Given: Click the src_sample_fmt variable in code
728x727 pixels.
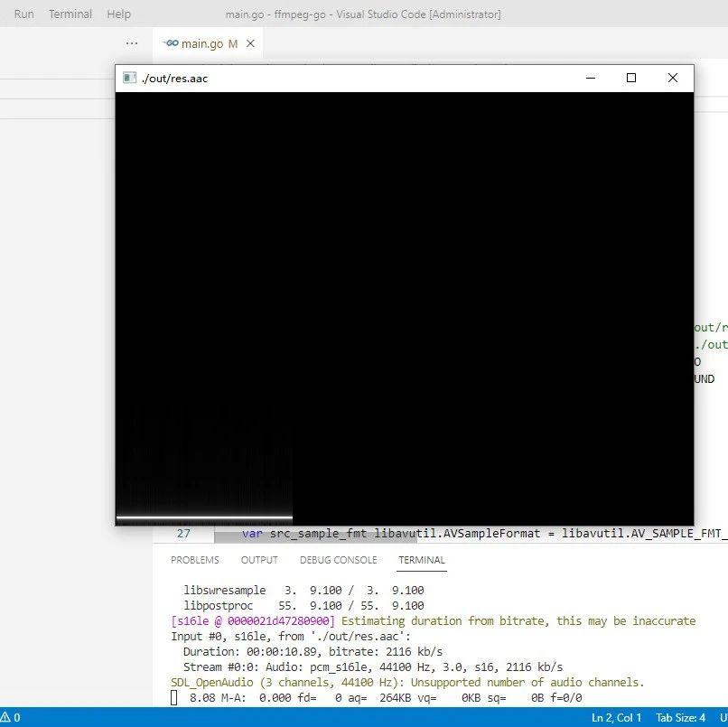Looking at the screenshot, I should (318, 534).
